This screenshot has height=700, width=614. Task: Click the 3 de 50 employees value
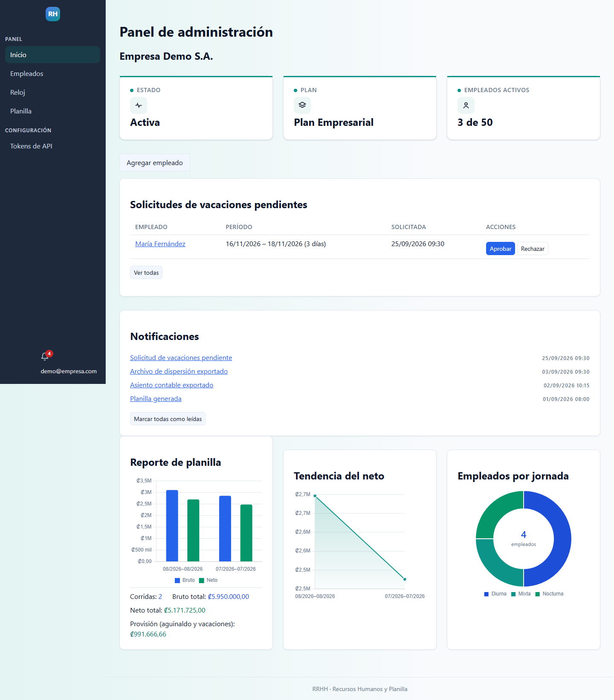click(475, 122)
